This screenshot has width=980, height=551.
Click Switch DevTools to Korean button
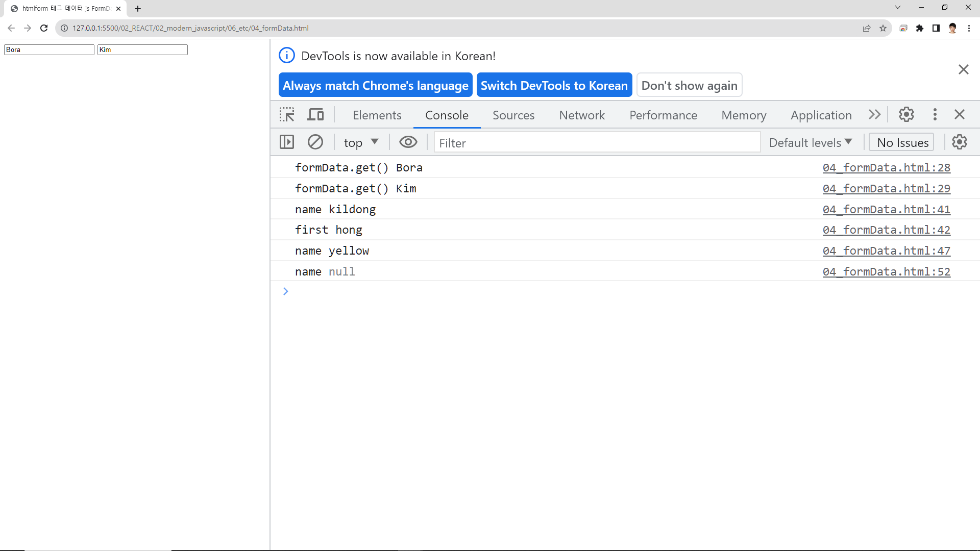click(554, 85)
